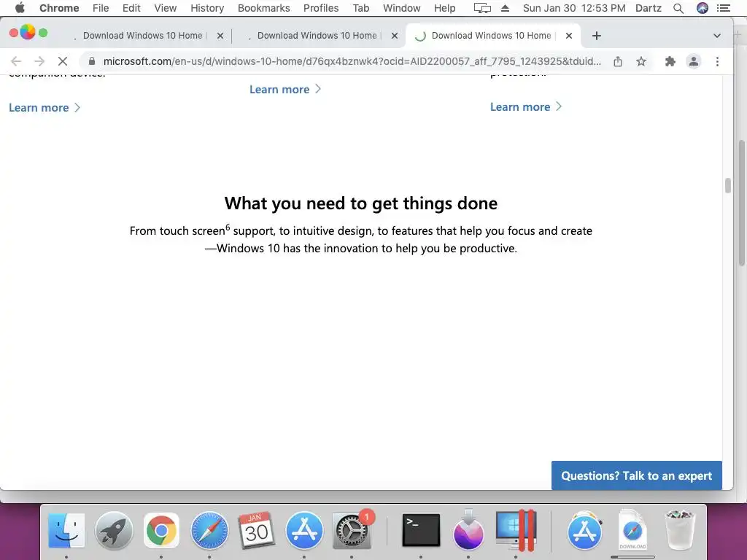Open the date and time clock

pos(574,8)
